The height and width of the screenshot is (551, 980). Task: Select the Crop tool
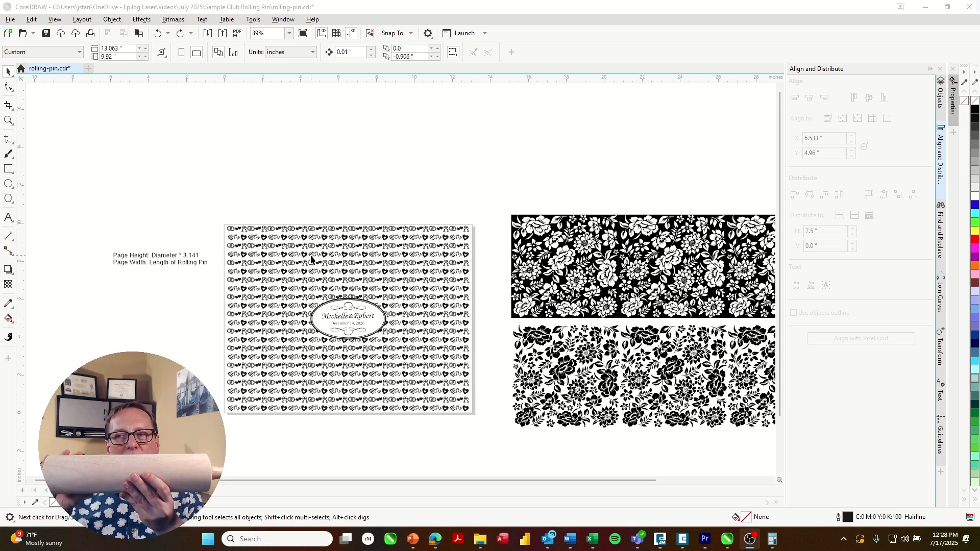pos(8,106)
